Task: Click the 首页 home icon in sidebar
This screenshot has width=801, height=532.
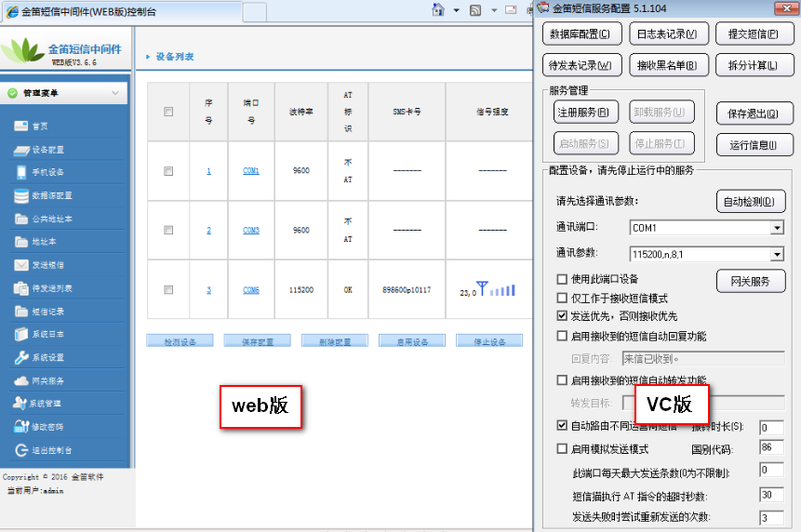Action: (22, 126)
